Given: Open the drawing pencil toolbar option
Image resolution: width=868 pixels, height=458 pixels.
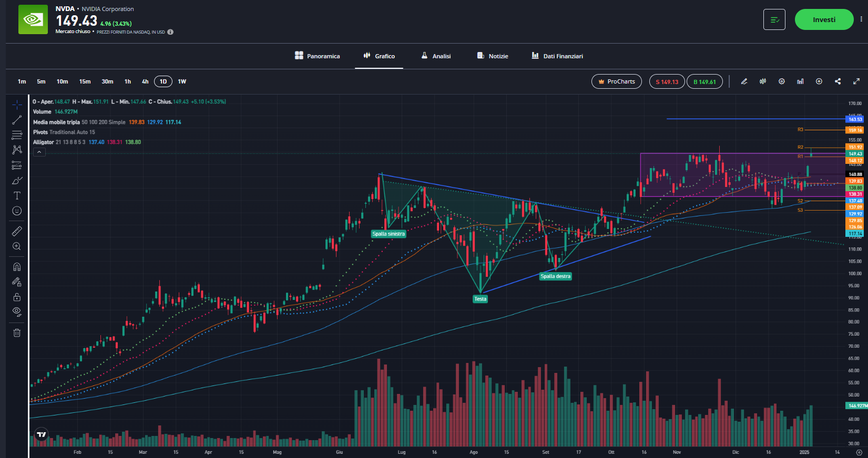Looking at the screenshot, I should (744, 81).
